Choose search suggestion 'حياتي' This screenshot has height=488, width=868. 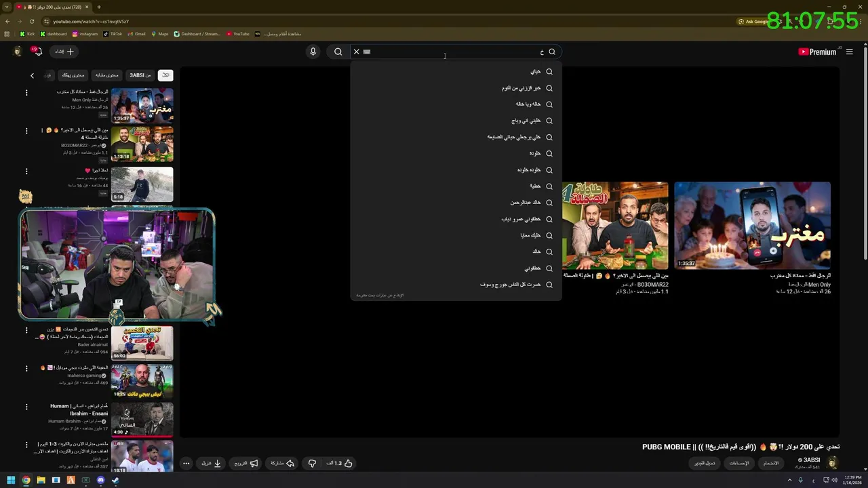coord(456,71)
